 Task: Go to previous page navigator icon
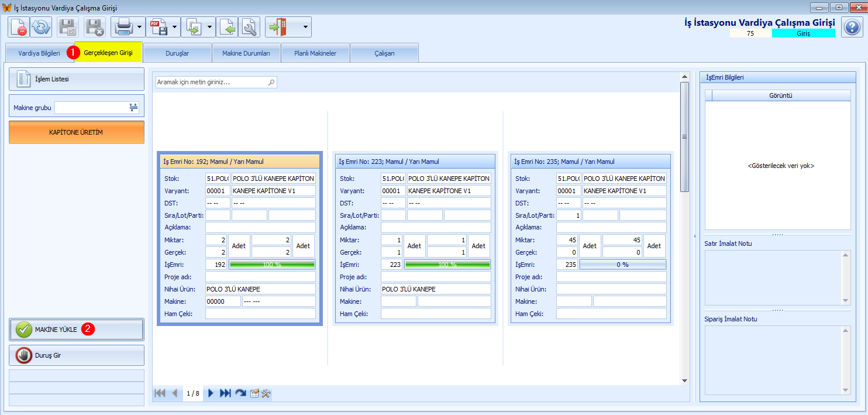pos(174,393)
